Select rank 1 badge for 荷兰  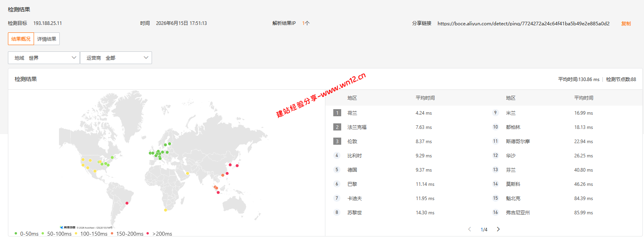coord(337,113)
